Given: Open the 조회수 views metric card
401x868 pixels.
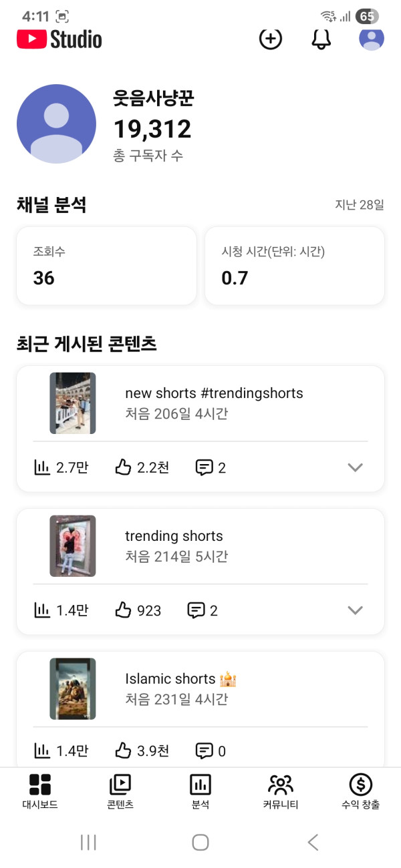Looking at the screenshot, I should click(x=106, y=266).
